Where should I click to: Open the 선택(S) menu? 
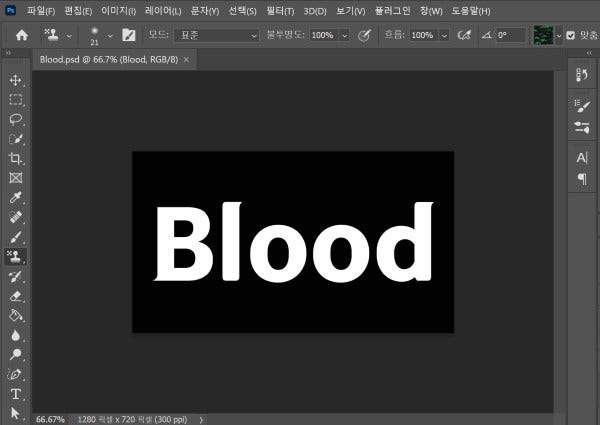click(x=242, y=11)
